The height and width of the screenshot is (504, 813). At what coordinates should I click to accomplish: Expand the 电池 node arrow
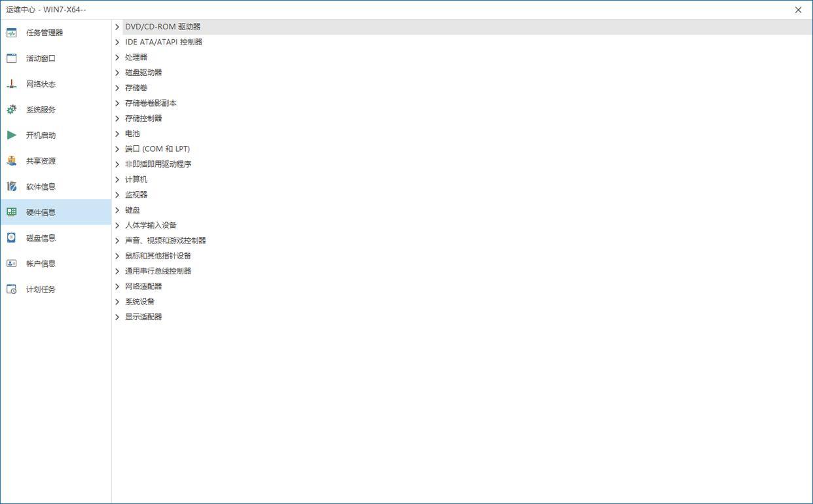117,134
